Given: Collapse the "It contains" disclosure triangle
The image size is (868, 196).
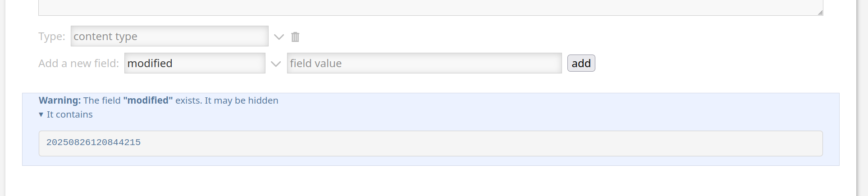Looking at the screenshot, I should pos(41,115).
